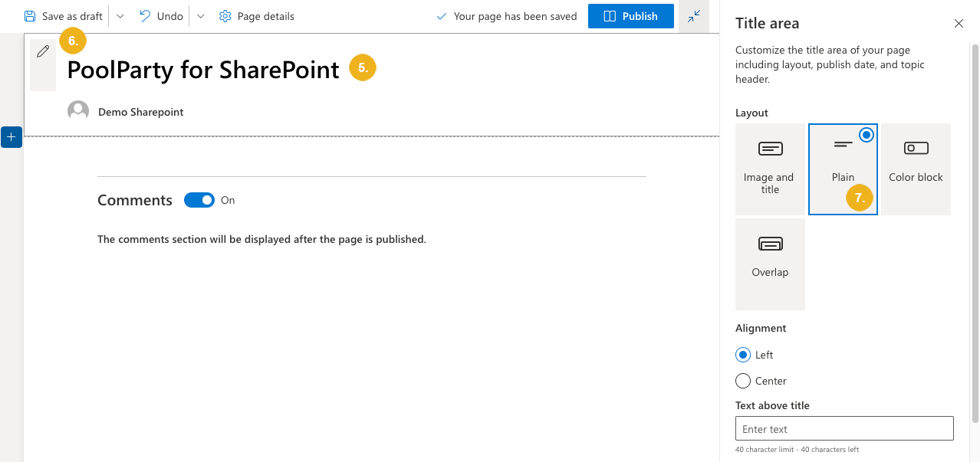Screen dimensions: 980x462
Task: Click the Title area panel scrollbar
Action: click(975, 233)
